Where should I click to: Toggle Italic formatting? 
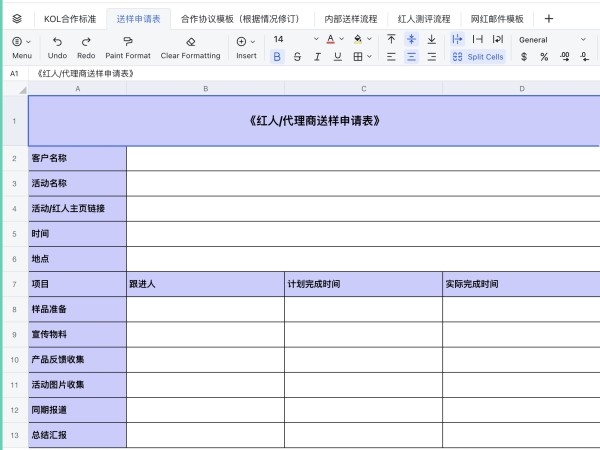(x=317, y=57)
